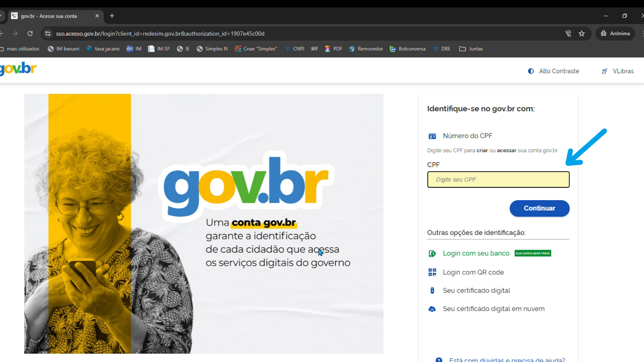Click the unlabeled flag bookmark icon
This screenshot has width=644, height=362.
[314, 49]
